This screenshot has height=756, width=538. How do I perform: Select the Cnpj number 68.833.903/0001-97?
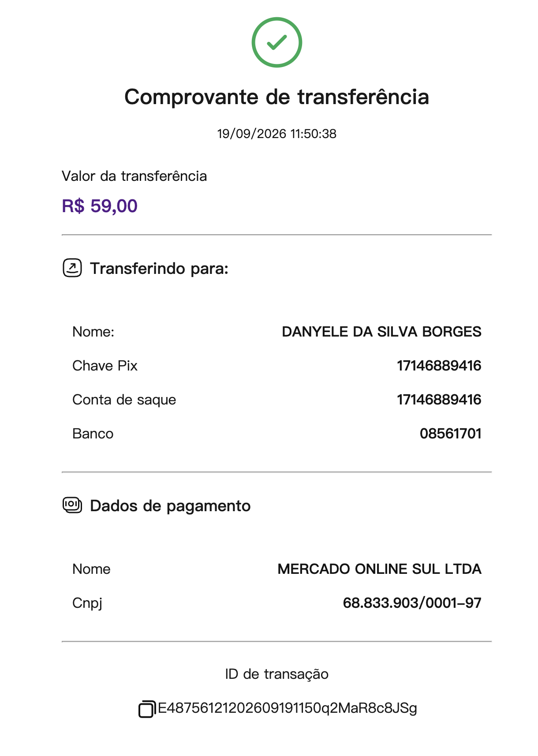pos(412,603)
